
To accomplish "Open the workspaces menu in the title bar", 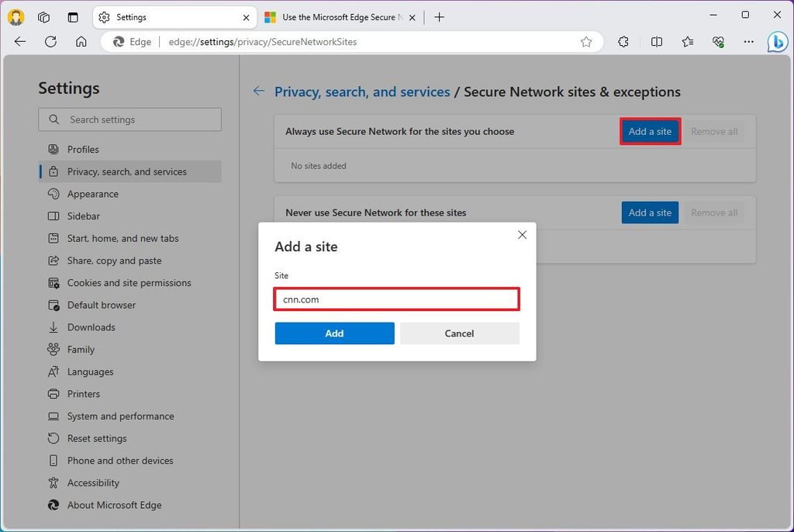I will (x=43, y=16).
